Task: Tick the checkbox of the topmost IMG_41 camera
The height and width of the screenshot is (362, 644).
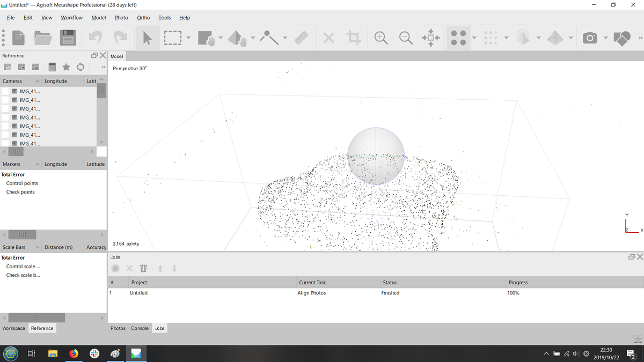Action: click(5, 91)
